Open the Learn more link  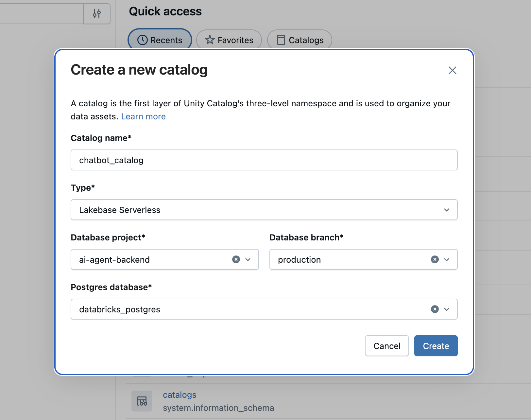[x=143, y=116]
